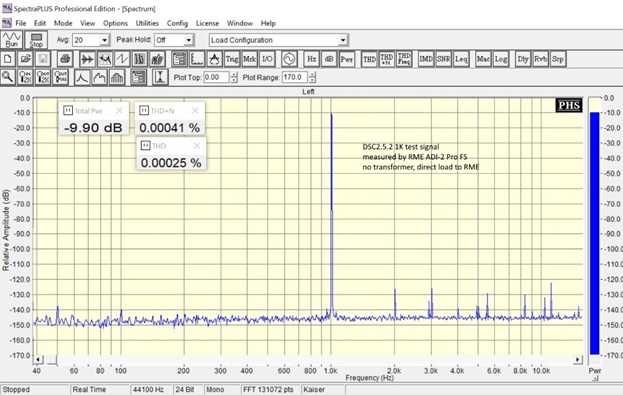Viewport: 623px width, 395px height.
Task: Expand the Peak Hold dropdown
Action: tap(189, 40)
